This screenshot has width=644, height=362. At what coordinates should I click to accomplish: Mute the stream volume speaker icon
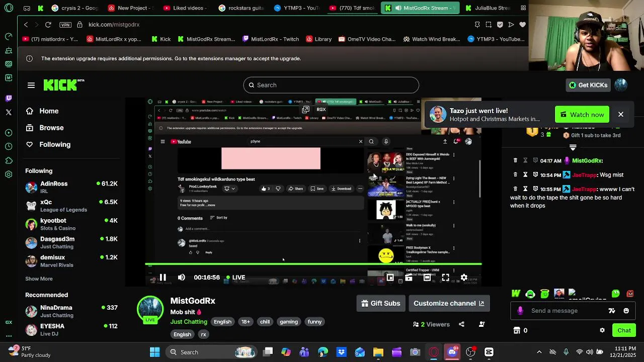(182, 278)
